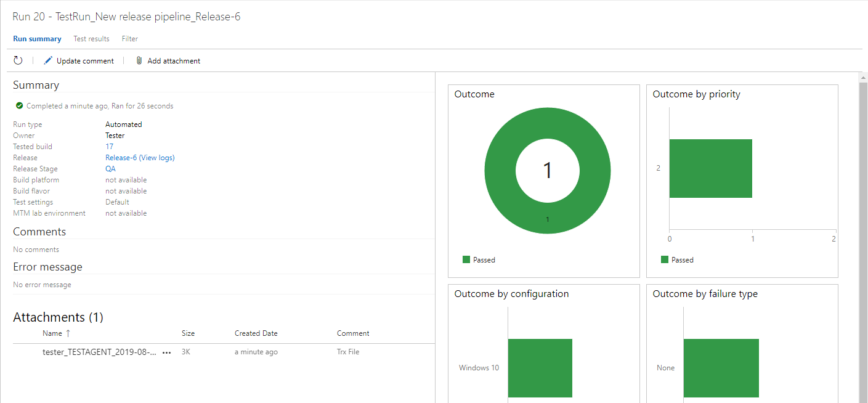Open the Release-6 release link
868x403 pixels.
120,157
